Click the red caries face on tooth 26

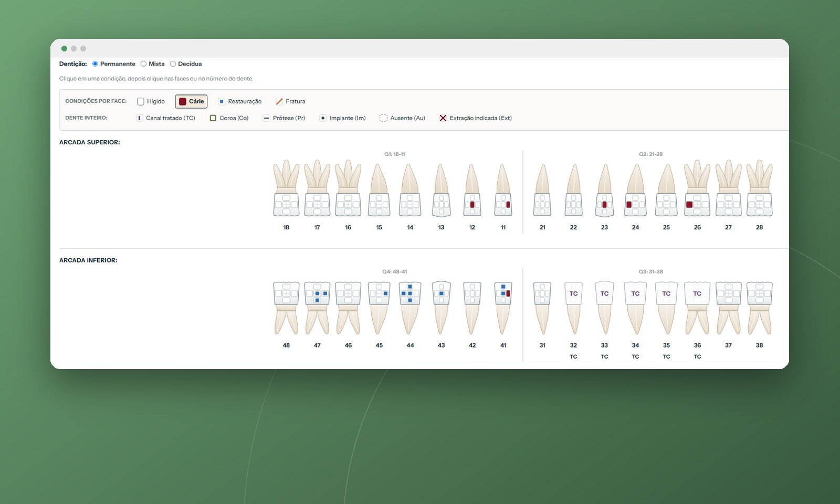pos(689,205)
